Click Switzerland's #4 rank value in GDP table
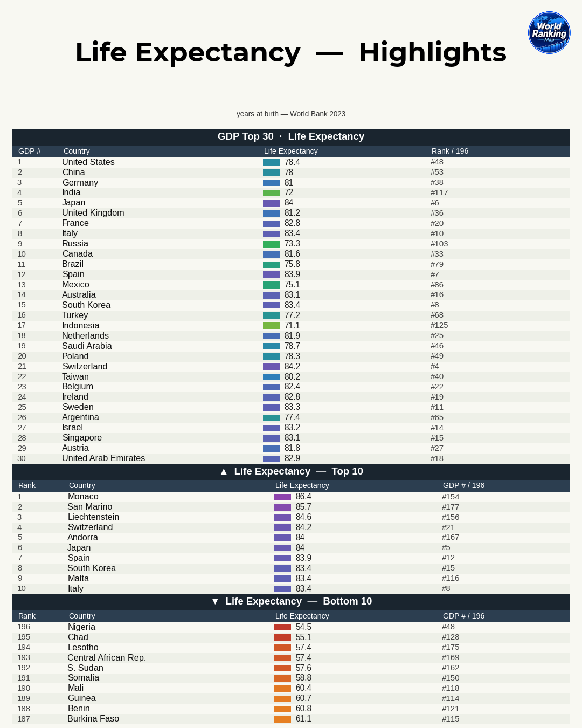Screen dimensions: 582x728 (435, 367)
